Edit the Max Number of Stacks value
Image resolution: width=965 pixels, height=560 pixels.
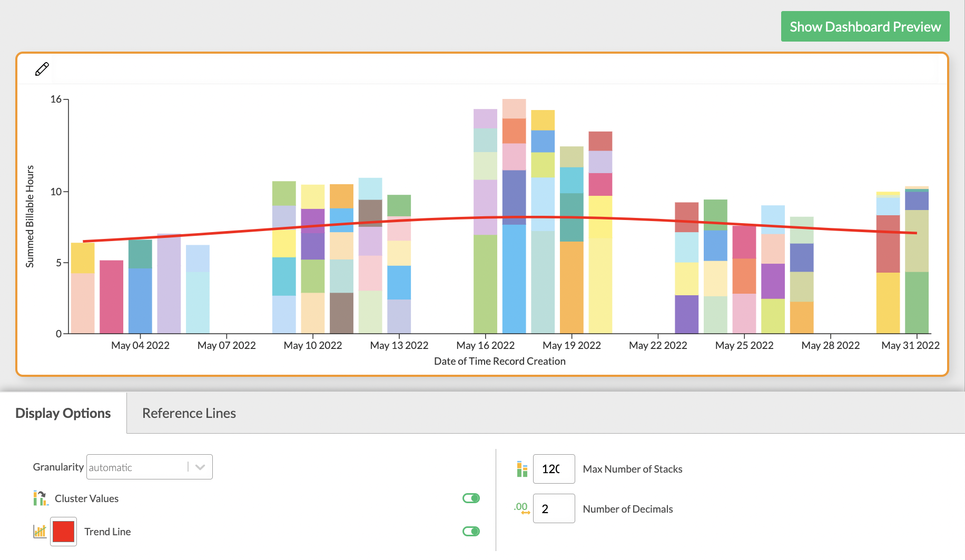tap(554, 469)
